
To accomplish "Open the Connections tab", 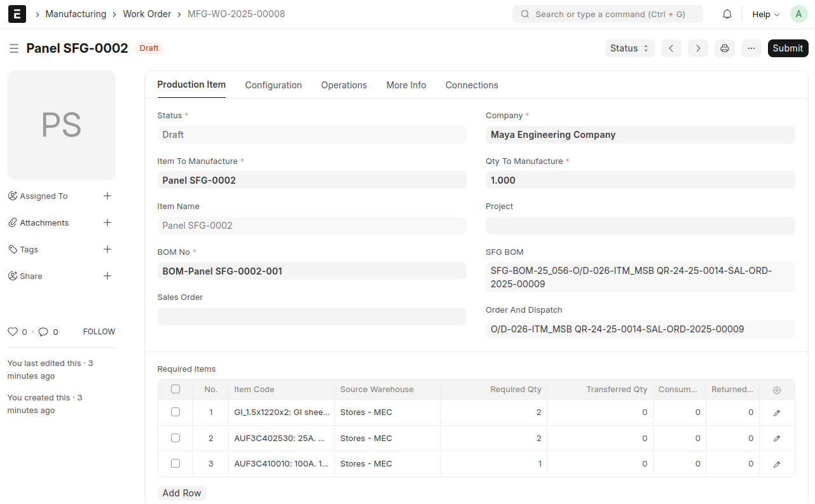I will click(x=472, y=85).
